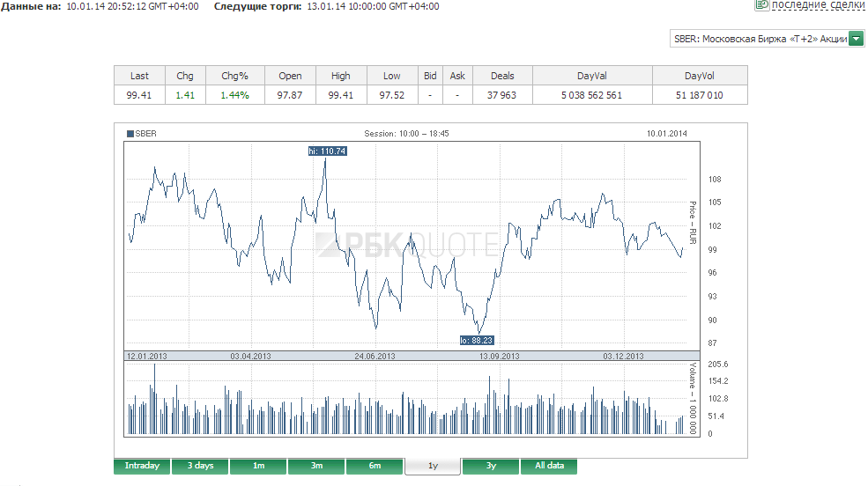The height and width of the screenshot is (486, 868).
Task: Click the Chg% column header
Action: click(234, 76)
